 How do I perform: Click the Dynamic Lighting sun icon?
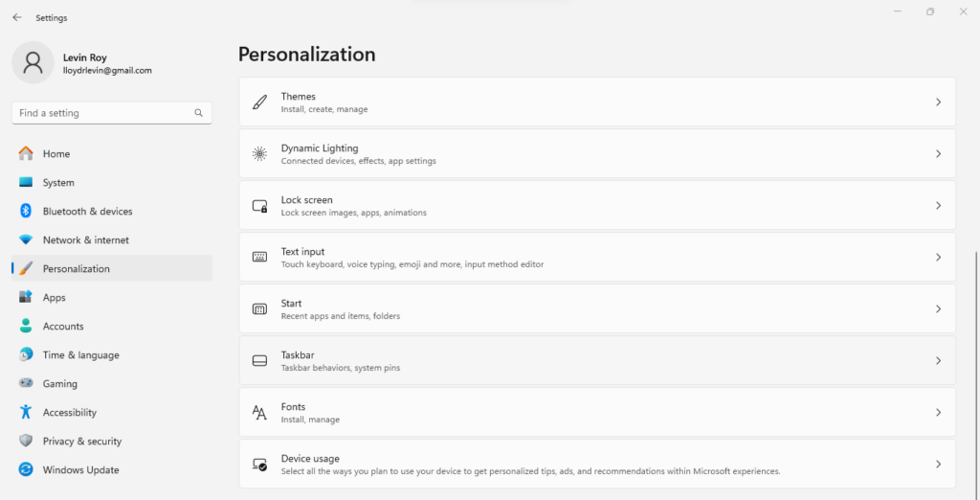tap(259, 154)
